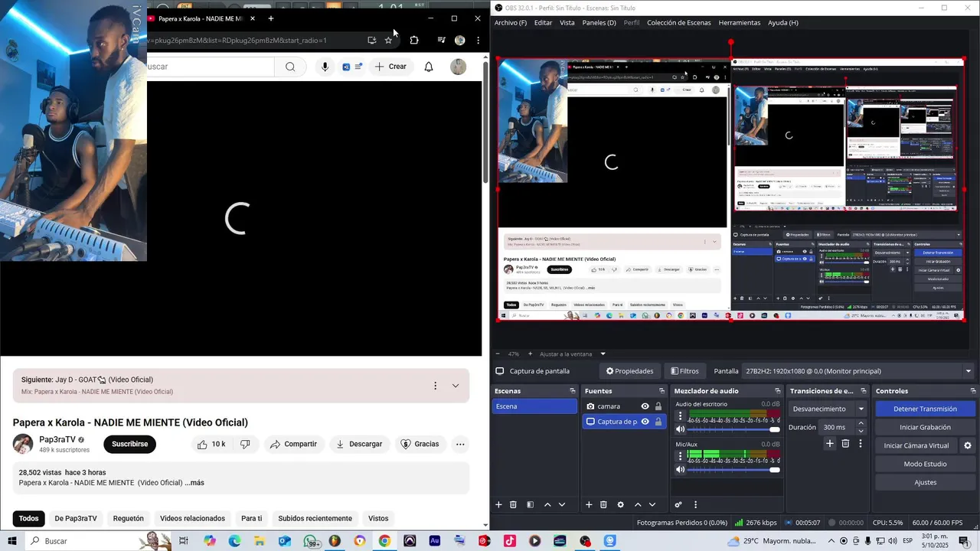Like the video (10 k thumbs up)
Image resolution: width=980 pixels, height=551 pixels.
211,444
